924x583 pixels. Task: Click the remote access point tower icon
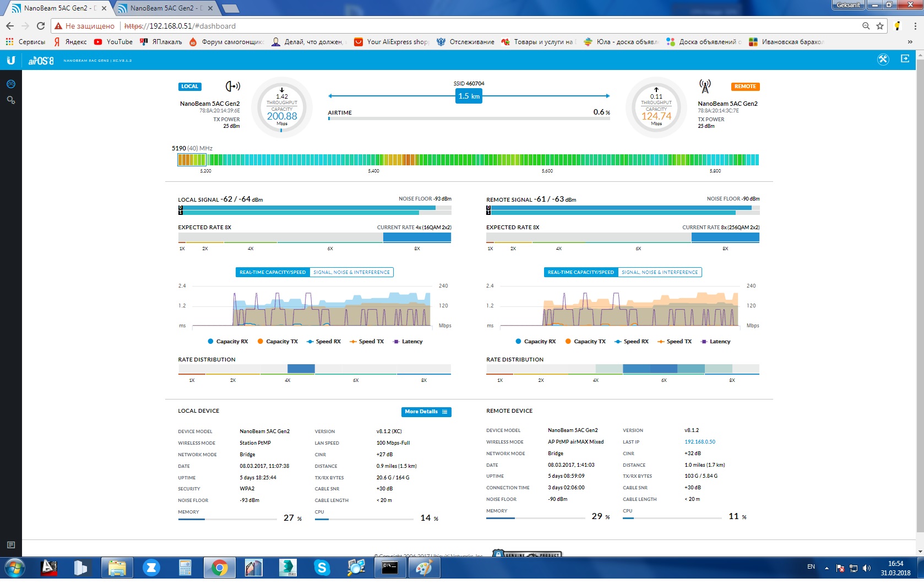click(705, 87)
